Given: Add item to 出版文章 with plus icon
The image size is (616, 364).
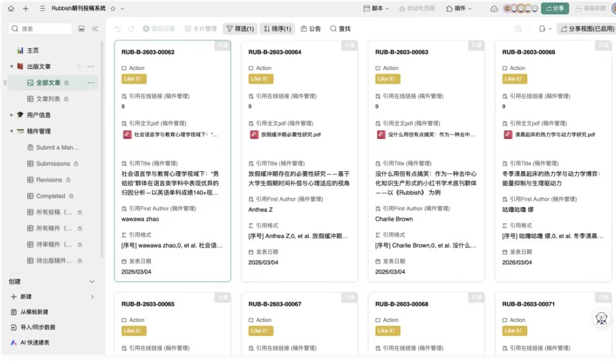Looking at the screenshot, I should [x=79, y=66].
